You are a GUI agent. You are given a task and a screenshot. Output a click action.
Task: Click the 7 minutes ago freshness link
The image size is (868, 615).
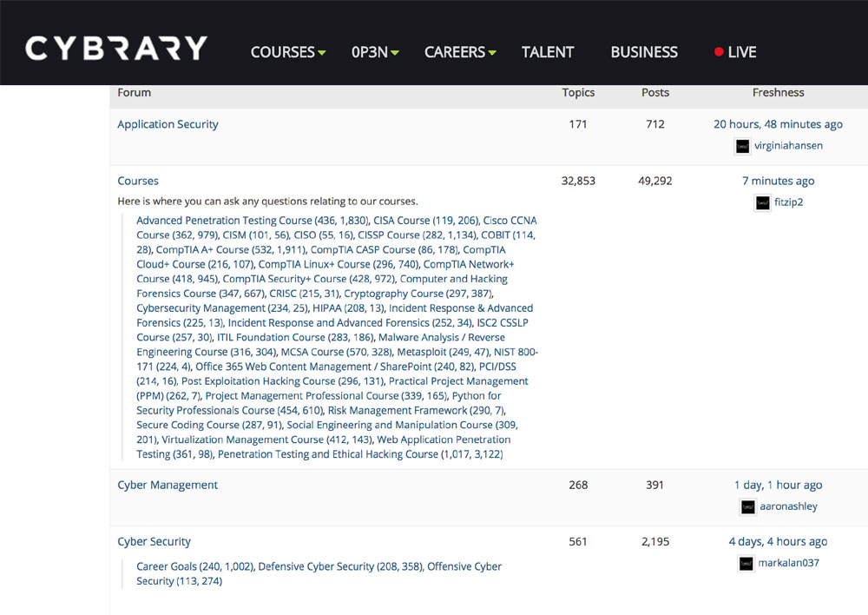(x=778, y=181)
